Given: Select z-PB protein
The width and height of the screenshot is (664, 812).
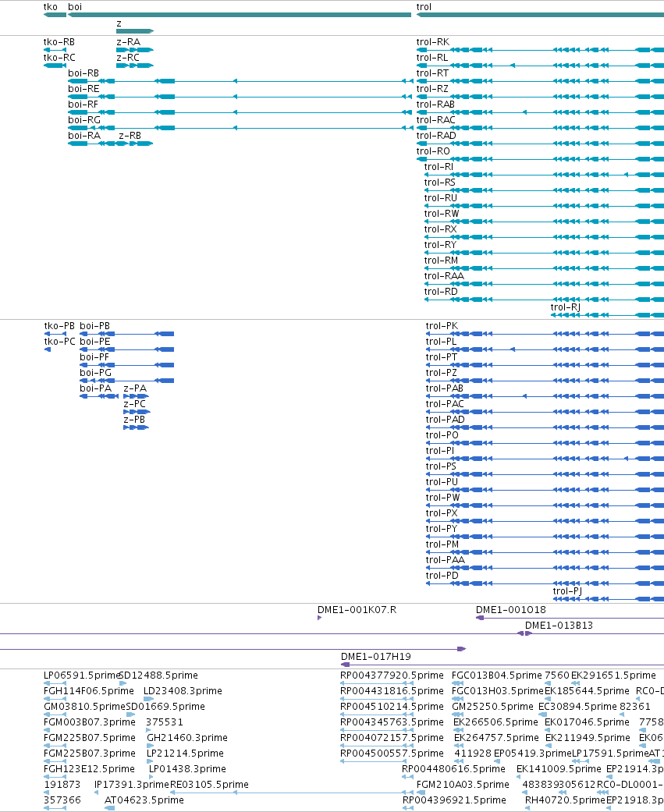Looking at the screenshot, I should pyautogui.click(x=133, y=419).
